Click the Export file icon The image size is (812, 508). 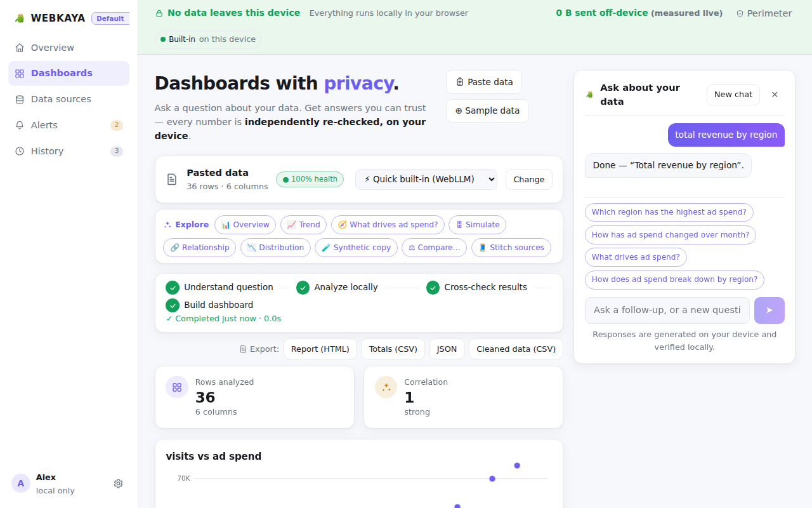[243, 349]
